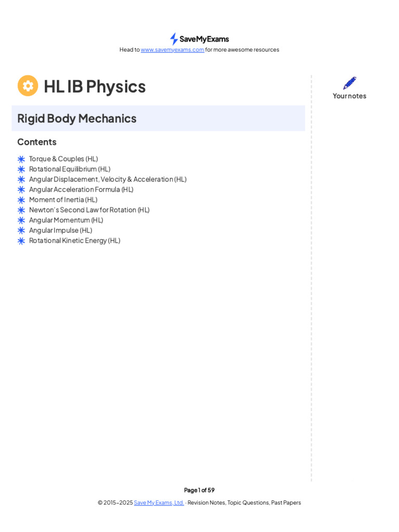Click the Rigid Body Mechanics heading banner

[x=158, y=118]
